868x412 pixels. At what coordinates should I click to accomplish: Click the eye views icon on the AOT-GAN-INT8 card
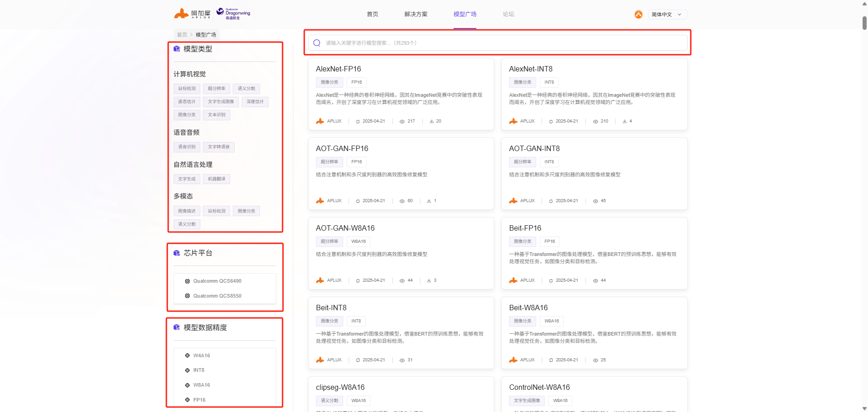(x=595, y=201)
